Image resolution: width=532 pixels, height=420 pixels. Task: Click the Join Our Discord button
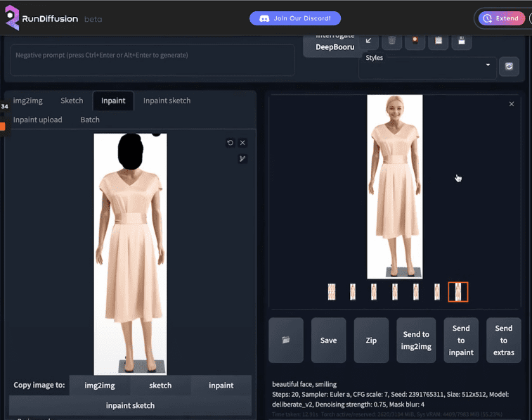295,18
